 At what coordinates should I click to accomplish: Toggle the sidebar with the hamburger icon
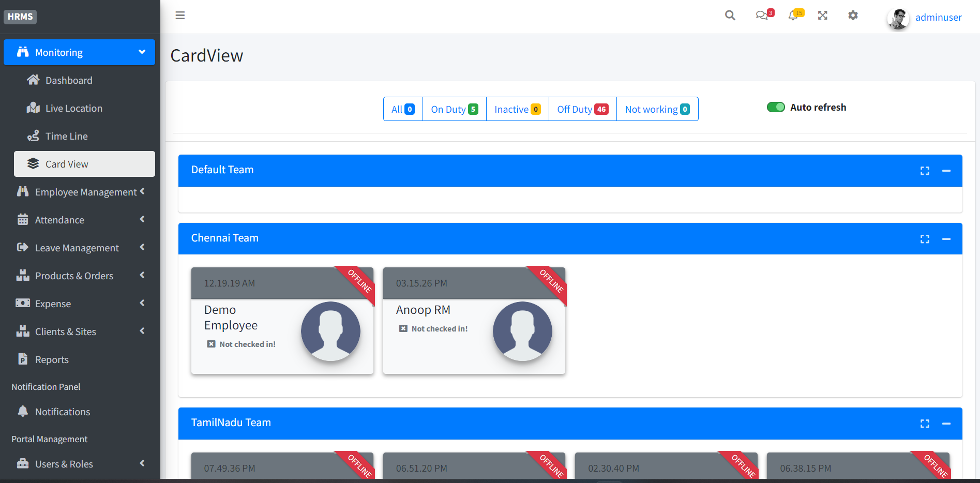(180, 16)
